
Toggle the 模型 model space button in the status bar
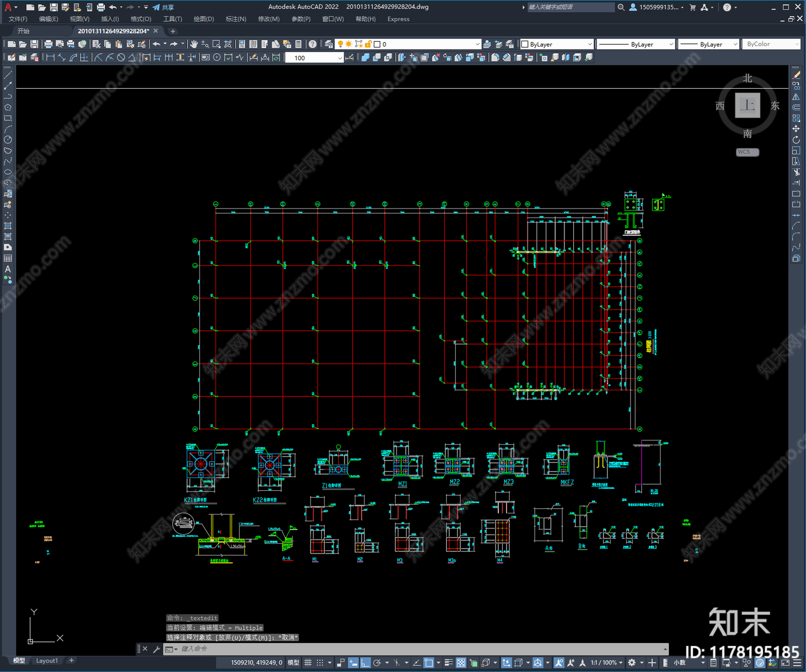(x=293, y=662)
